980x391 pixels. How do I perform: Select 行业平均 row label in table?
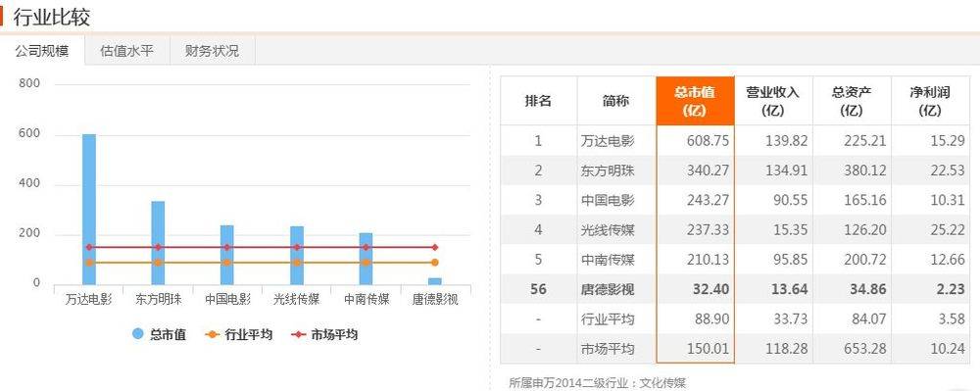(x=607, y=319)
